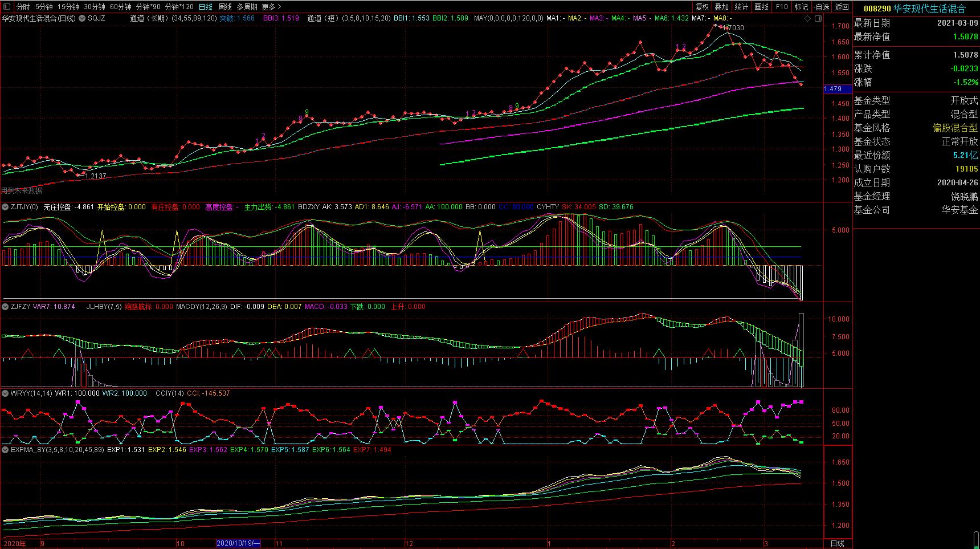This screenshot has height=549, width=980.
Task: Click the 最近份额 value 5.21亿
Action: (965, 155)
